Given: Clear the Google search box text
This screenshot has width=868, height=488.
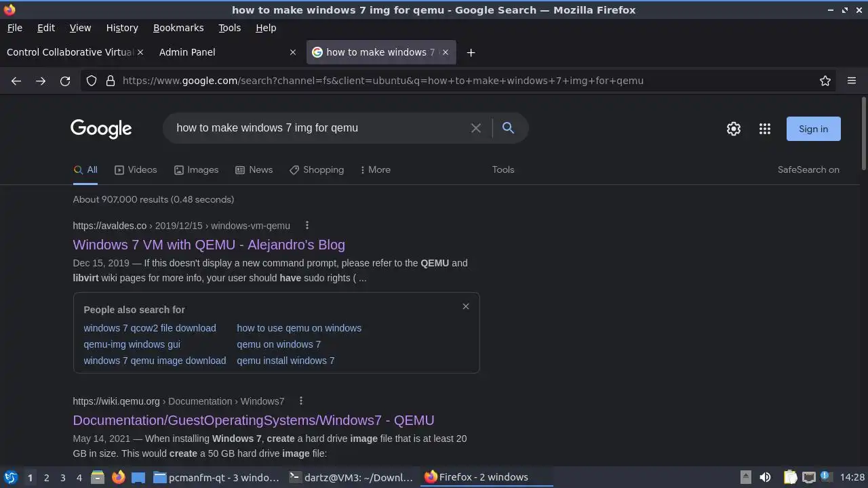Looking at the screenshot, I should coord(476,128).
